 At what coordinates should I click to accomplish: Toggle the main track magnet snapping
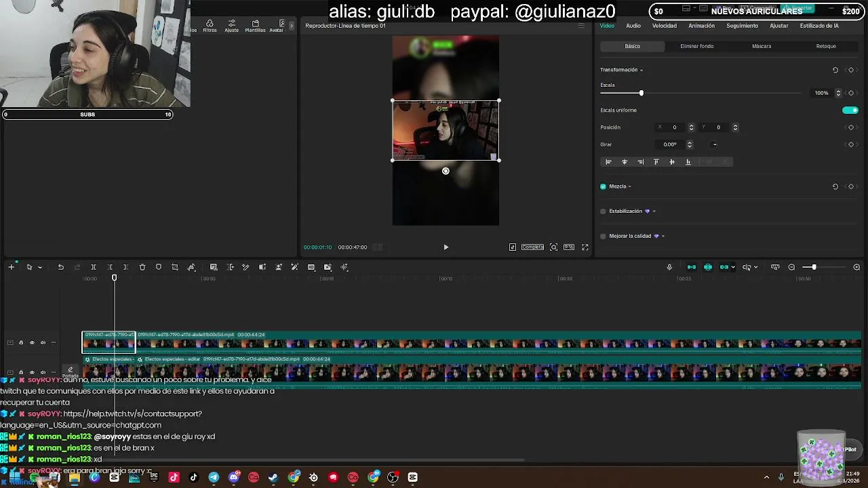(692, 267)
